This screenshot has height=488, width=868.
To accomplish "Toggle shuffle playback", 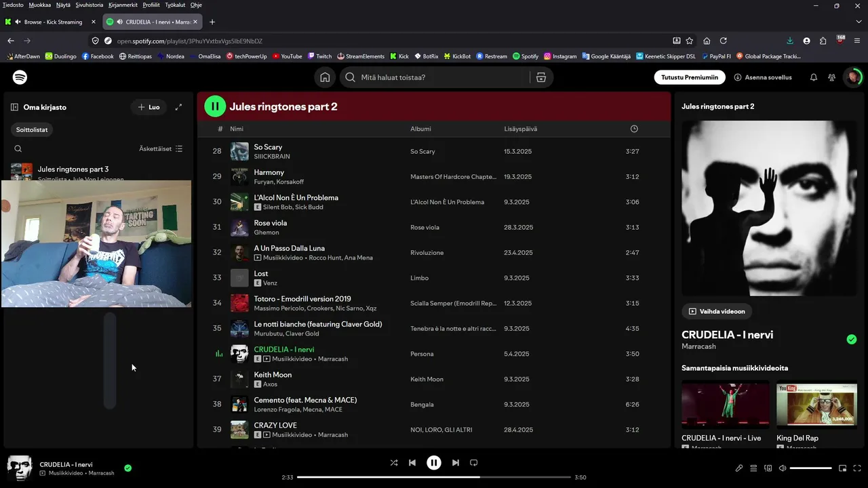I will pyautogui.click(x=394, y=463).
